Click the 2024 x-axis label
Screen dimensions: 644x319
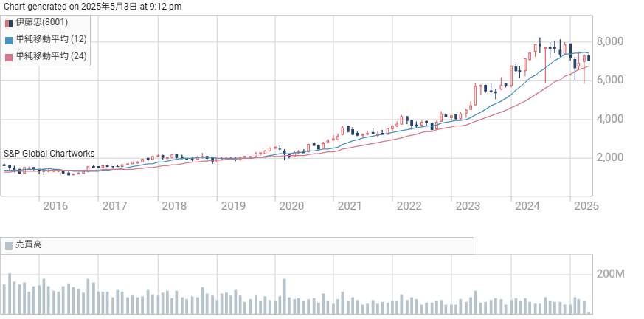[x=527, y=205]
